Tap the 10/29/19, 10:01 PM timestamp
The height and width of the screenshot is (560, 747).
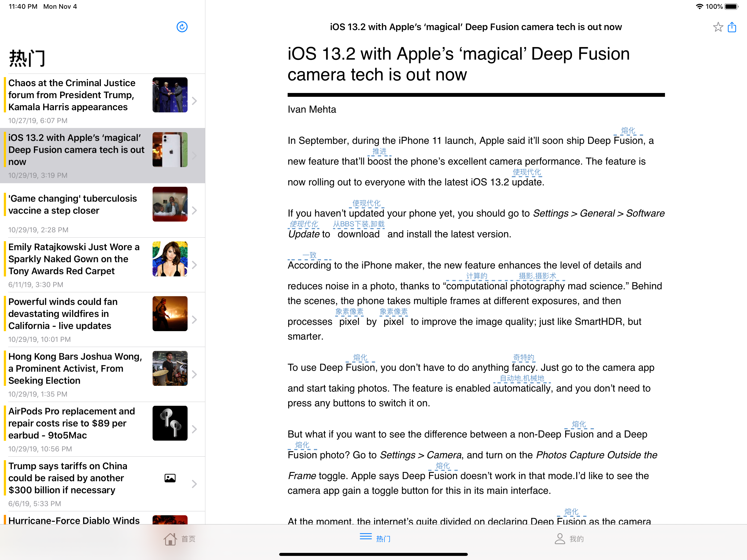[40, 339]
